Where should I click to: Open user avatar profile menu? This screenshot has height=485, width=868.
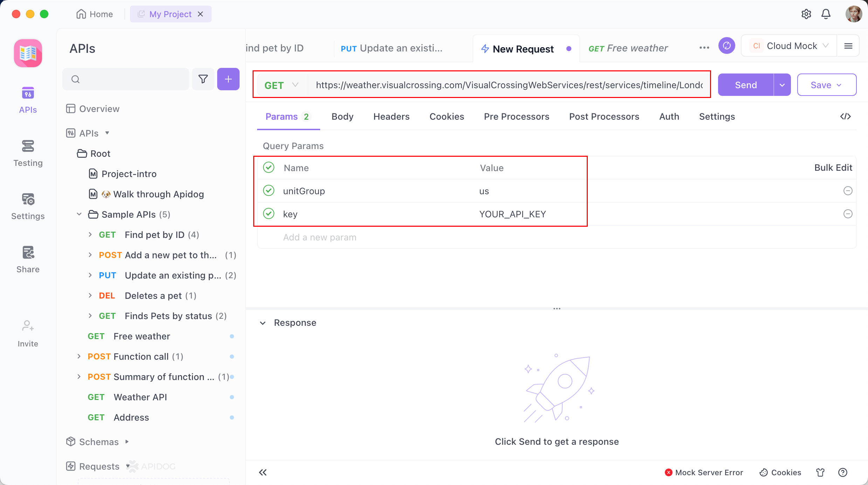coord(853,14)
